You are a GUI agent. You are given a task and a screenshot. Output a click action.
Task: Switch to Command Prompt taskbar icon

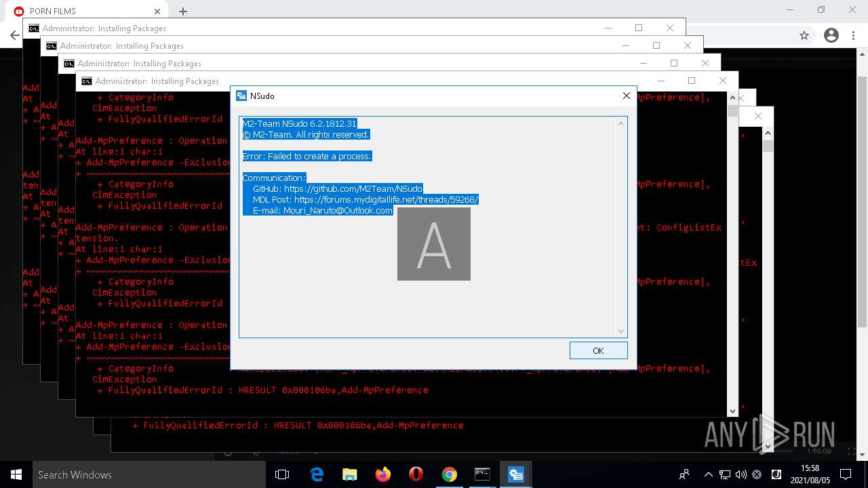482,474
